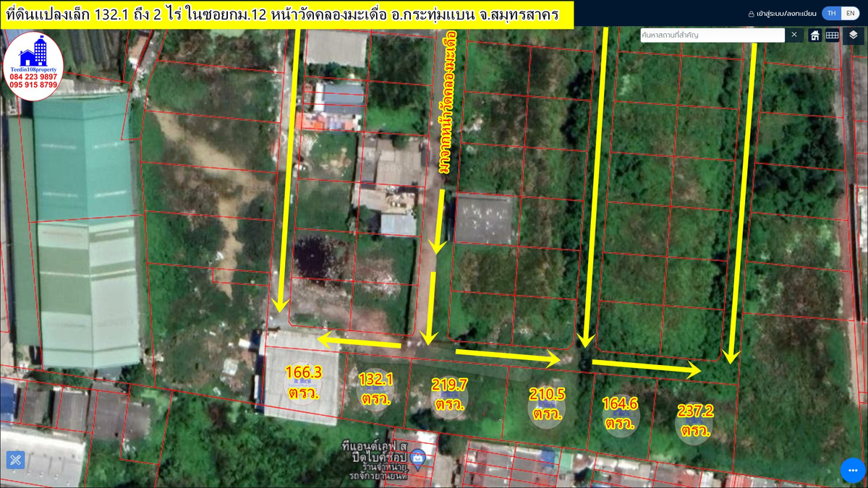Open the grid view map icon
The height and width of the screenshot is (488, 868).
tap(832, 35)
